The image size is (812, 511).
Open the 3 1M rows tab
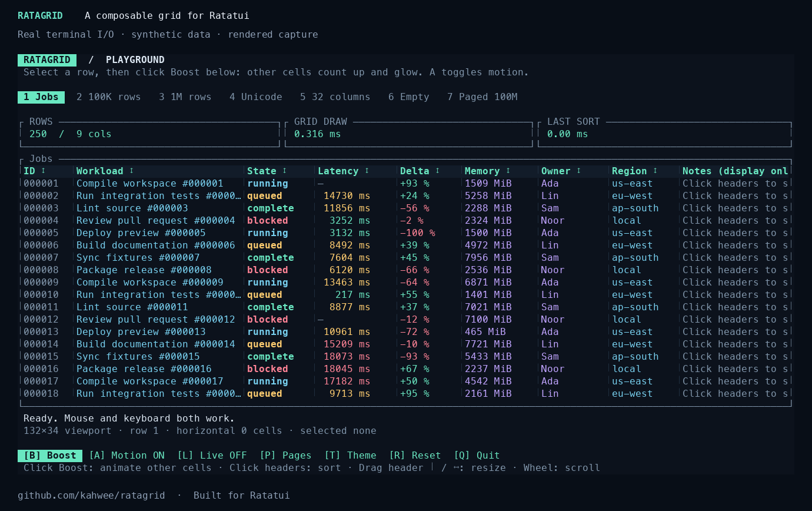(x=185, y=97)
